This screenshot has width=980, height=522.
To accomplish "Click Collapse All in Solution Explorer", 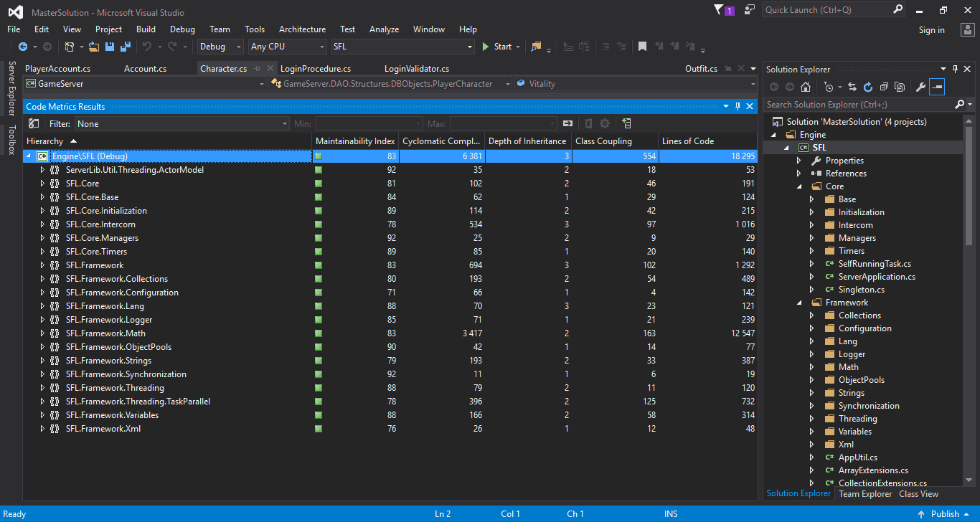I will pyautogui.click(x=883, y=87).
